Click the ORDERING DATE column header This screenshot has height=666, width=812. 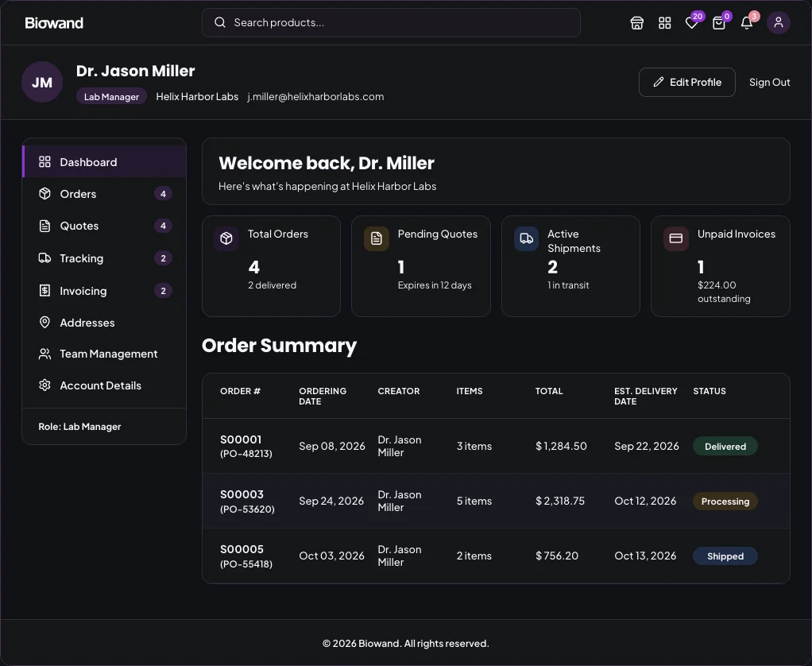pos(323,396)
